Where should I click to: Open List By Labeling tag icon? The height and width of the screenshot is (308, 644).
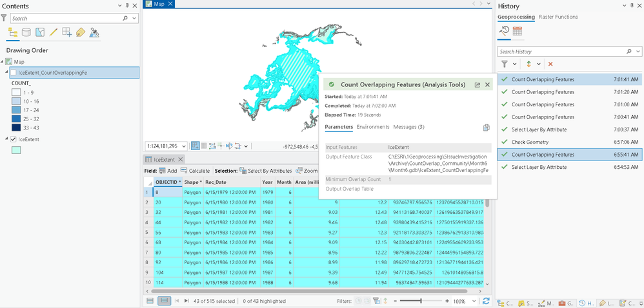(81, 33)
